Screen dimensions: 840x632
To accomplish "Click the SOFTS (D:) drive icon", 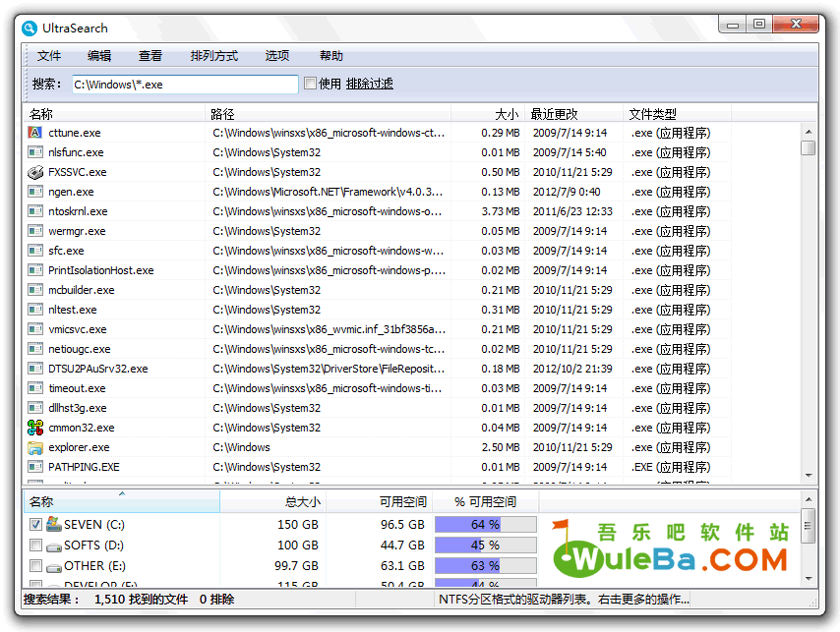I will tap(54, 546).
